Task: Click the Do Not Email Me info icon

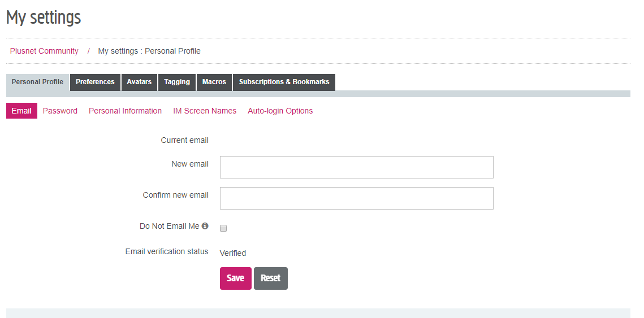Action: pos(205,226)
